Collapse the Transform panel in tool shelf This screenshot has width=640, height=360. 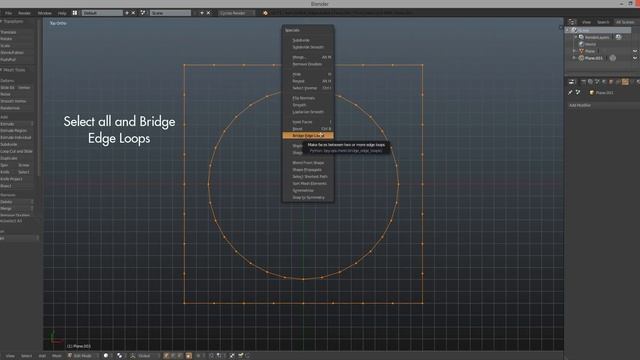(12, 21)
